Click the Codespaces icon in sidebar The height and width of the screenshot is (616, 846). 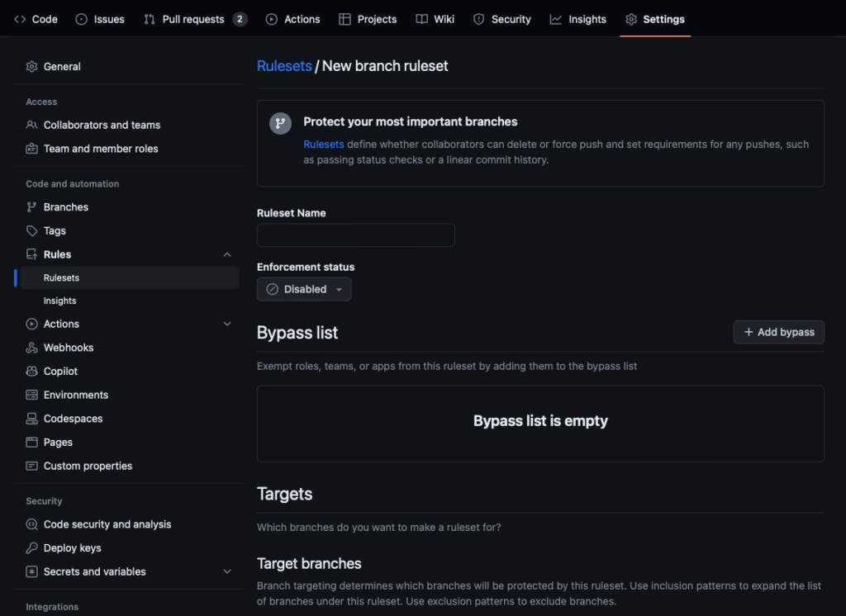tap(31, 419)
